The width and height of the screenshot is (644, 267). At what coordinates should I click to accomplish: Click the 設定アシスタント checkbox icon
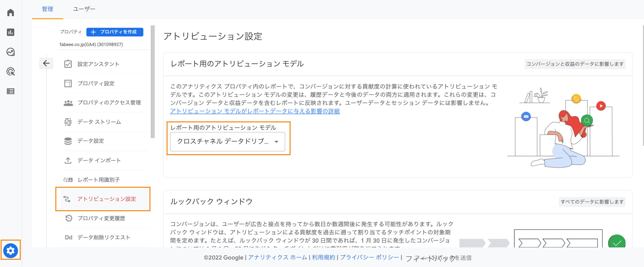pyautogui.click(x=68, y=64)
